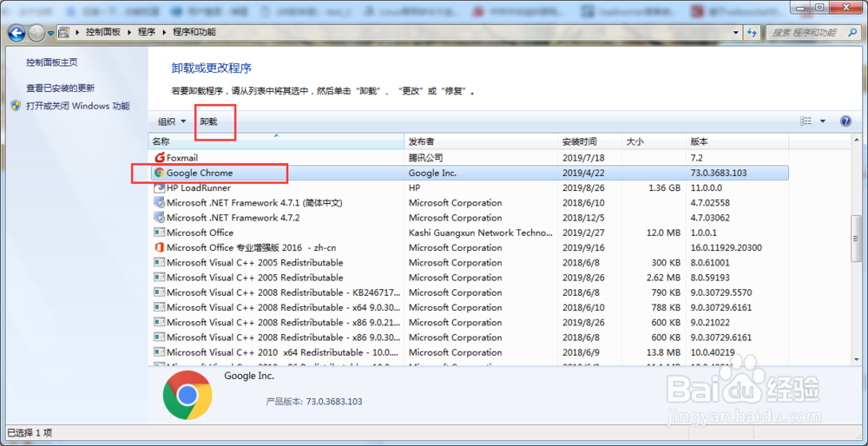This screenshot has height=446, width=868.
Task: Click the 13.8 MB size cell
Action: click(x=664, y=352)
